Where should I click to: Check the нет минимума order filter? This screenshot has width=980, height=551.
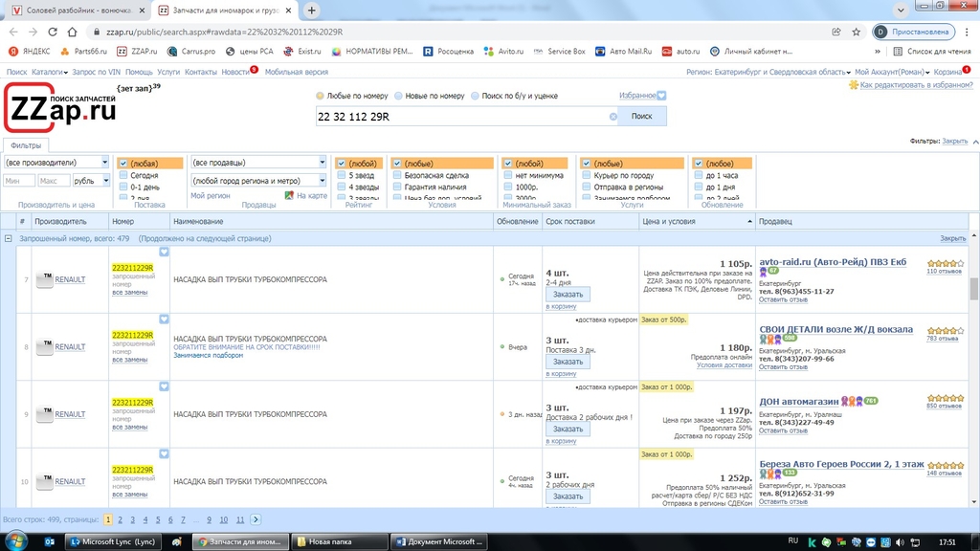click(508, 176)
